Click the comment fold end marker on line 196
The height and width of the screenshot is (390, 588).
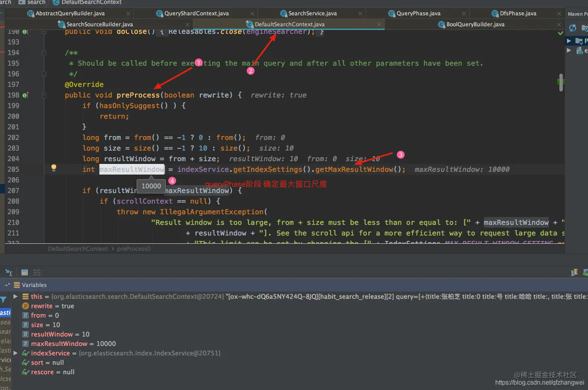point(44,74)
